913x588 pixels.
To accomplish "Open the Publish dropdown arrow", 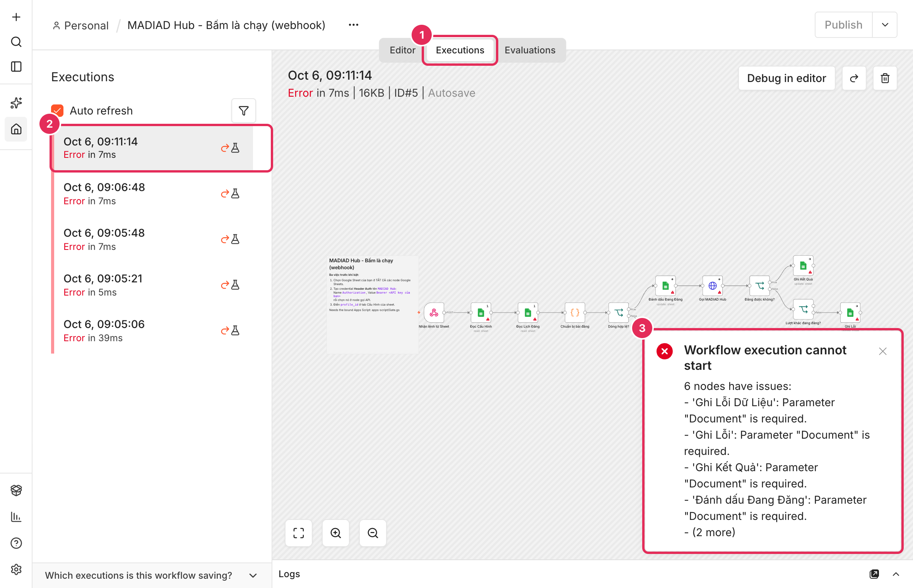I will point(885,25).
